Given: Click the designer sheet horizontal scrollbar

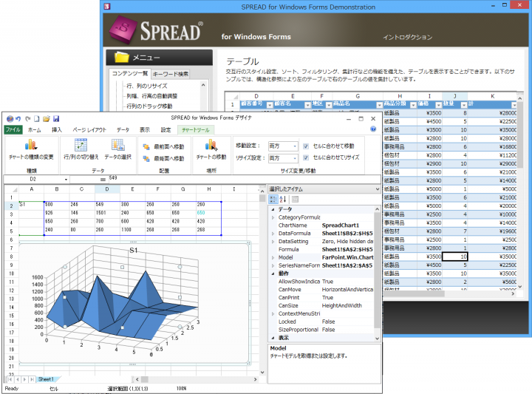Looking at the screenshot, I should point(196,379).
